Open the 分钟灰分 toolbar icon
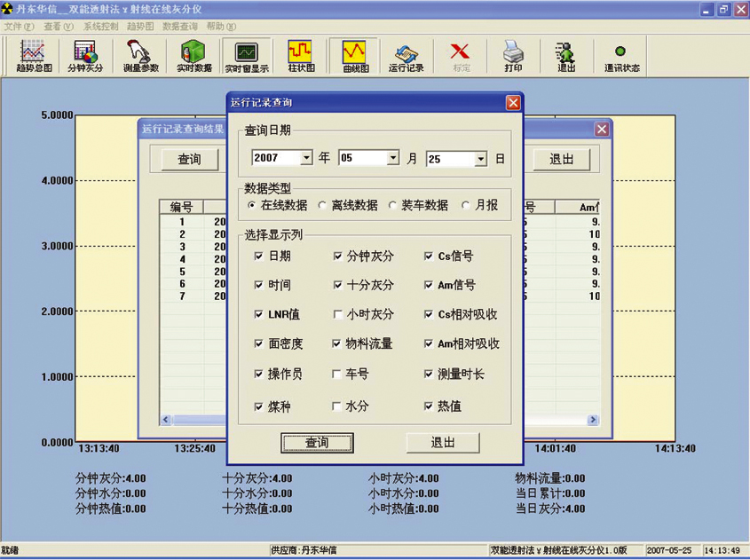750x560 pixels. click(x=85, y=57)
